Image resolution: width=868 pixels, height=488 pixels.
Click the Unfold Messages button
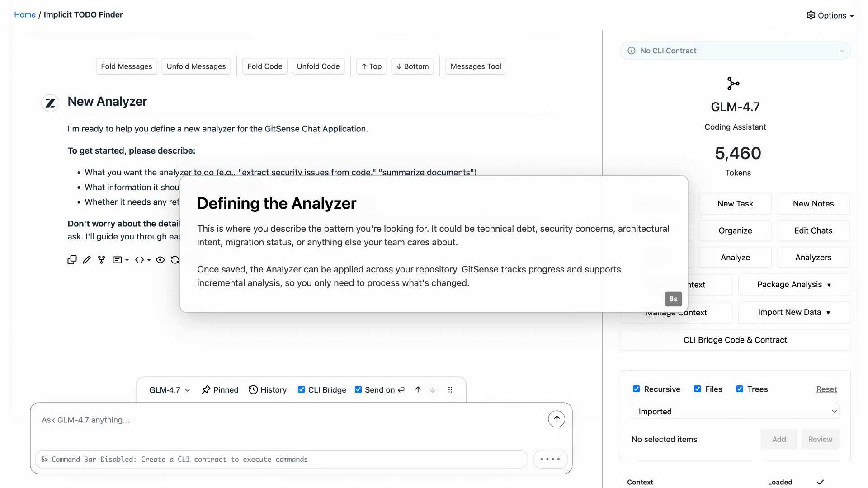(196, 66)
